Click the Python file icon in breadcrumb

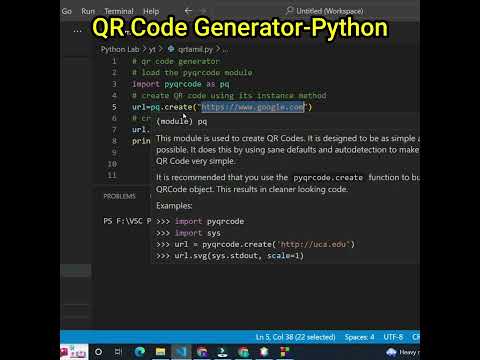pyautogui.click(x=171, y=49)
